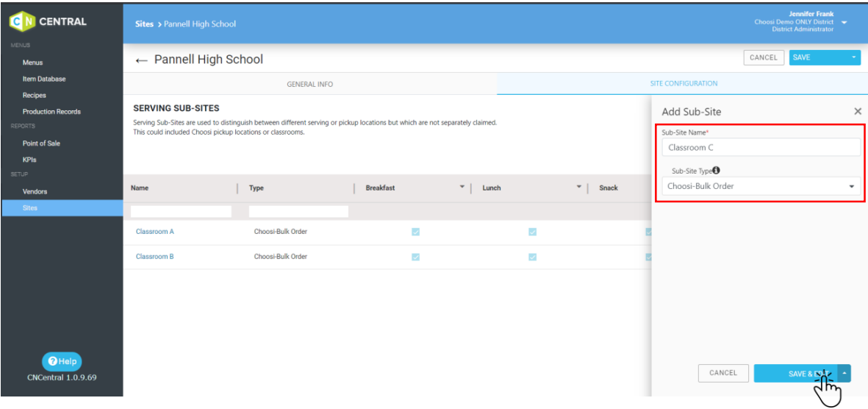Click the Name column header
Viewport: 868px width, 409px height.
140,188
